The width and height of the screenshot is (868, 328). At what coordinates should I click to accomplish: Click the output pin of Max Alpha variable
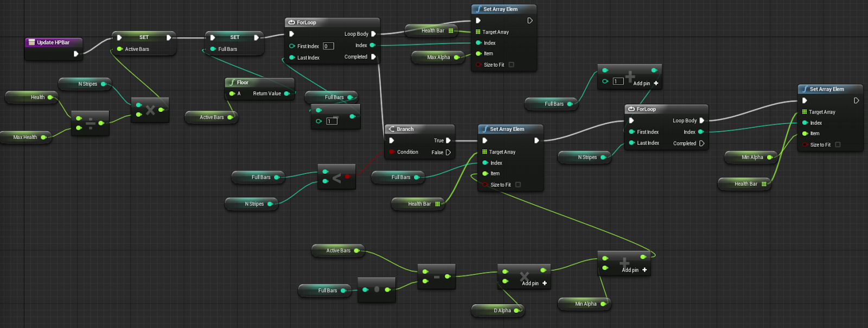point(457,57)
